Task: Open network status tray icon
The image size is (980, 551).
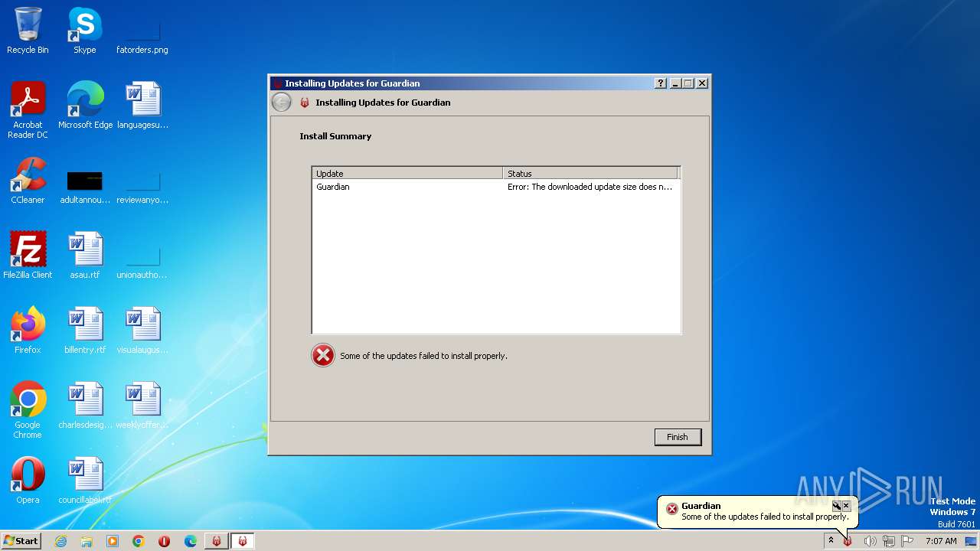Action: click(x=889, y=541)
